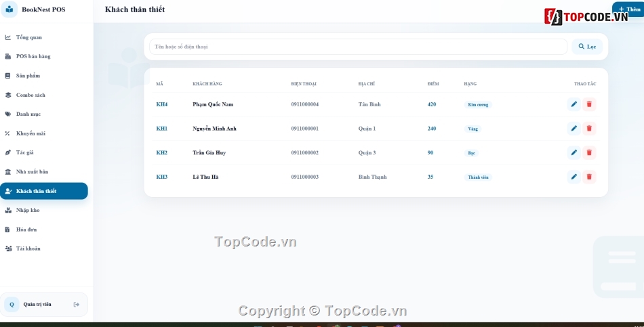Edit customer Phạm Quốc Nam with pencil icon
644x327 pixels.
(573, 104)
